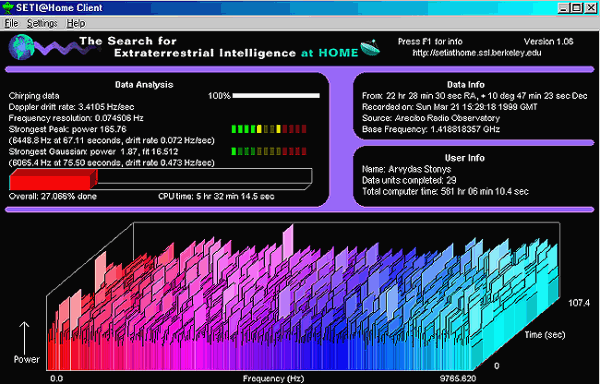Open the Settings menu
The height and width of the screenshot is (384, 600).
click(x=42, y=23)
